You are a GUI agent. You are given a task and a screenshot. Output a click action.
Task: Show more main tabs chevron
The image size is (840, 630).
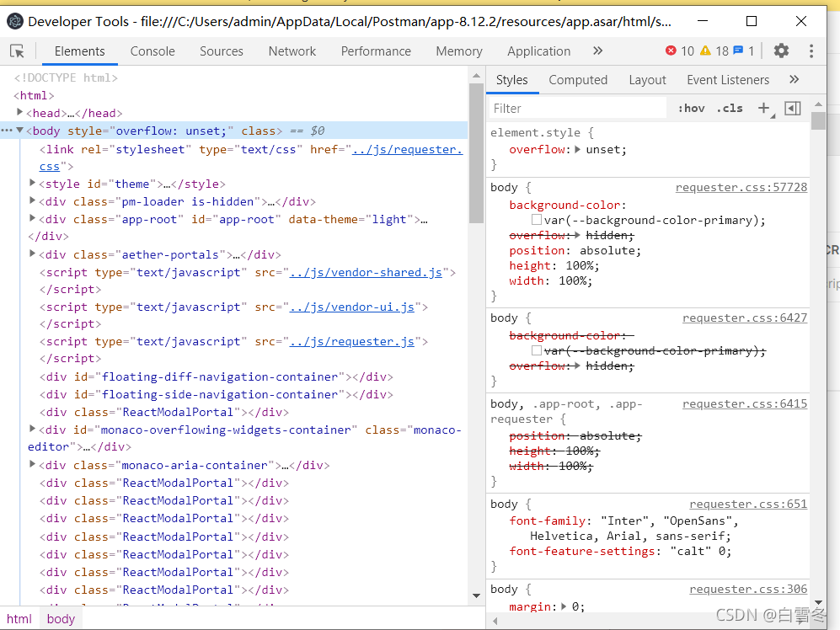[598, 51]
